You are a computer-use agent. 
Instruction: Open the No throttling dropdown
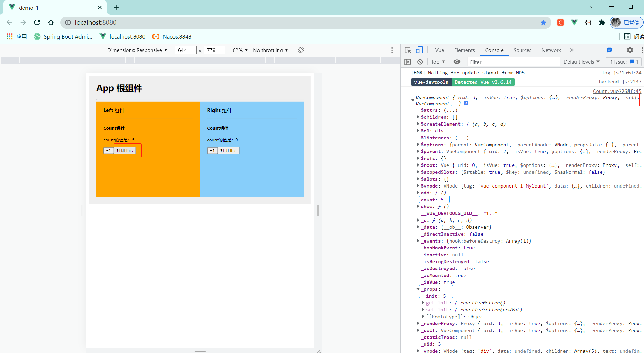pos(271,50)
